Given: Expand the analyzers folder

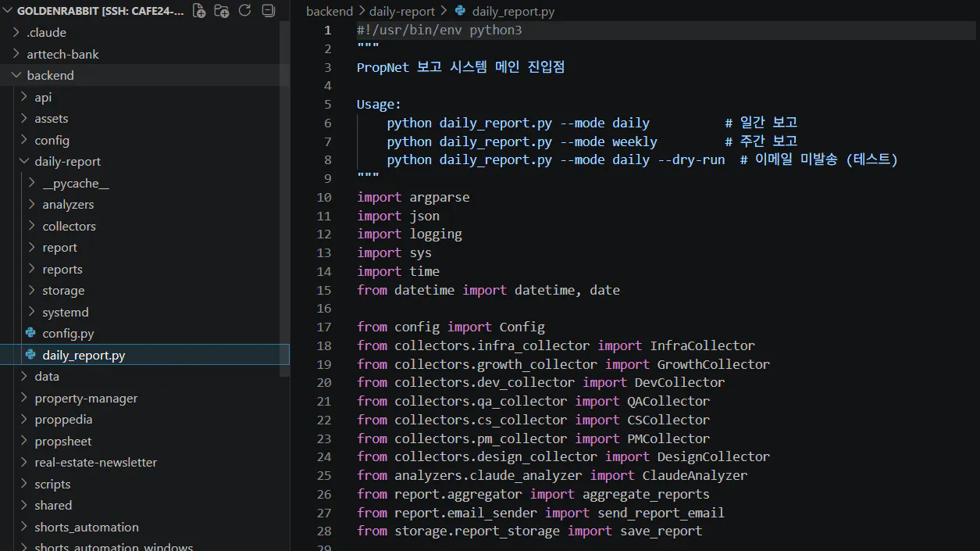Looking at the screenshot, I should point(32,204).
